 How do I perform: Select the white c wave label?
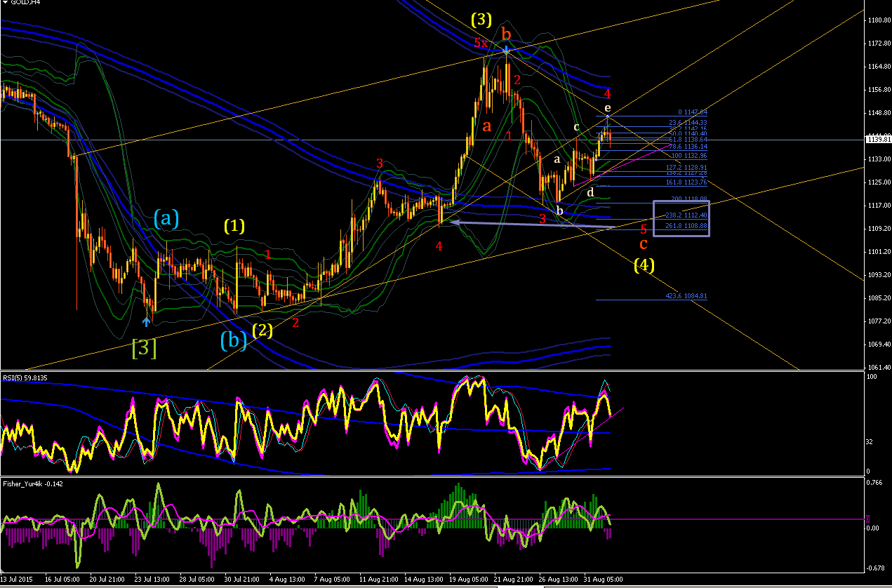(x=576, y=127)
